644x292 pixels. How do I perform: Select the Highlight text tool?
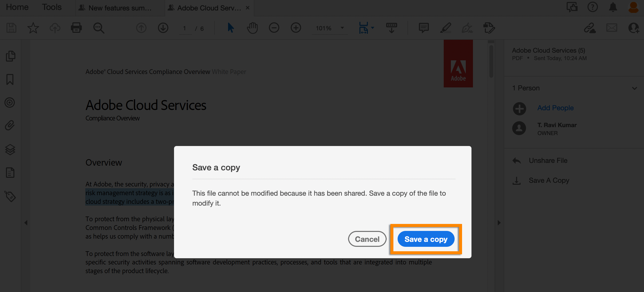(446, 28)
